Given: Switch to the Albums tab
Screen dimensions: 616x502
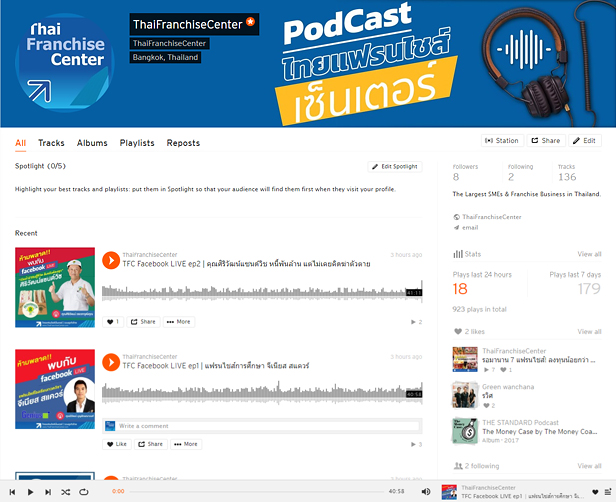Looking at the screenshot, I should click(x=92, y=143).
